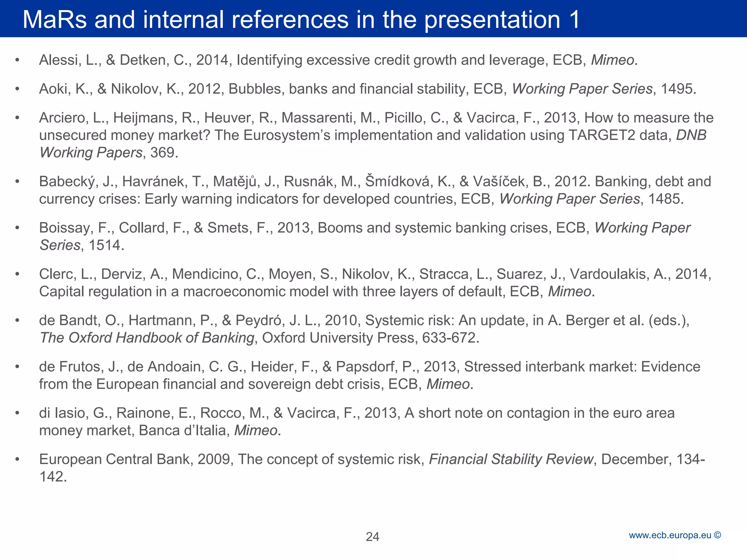Click the slide title heading
The image size is (747, 560).
click(301, 19)
